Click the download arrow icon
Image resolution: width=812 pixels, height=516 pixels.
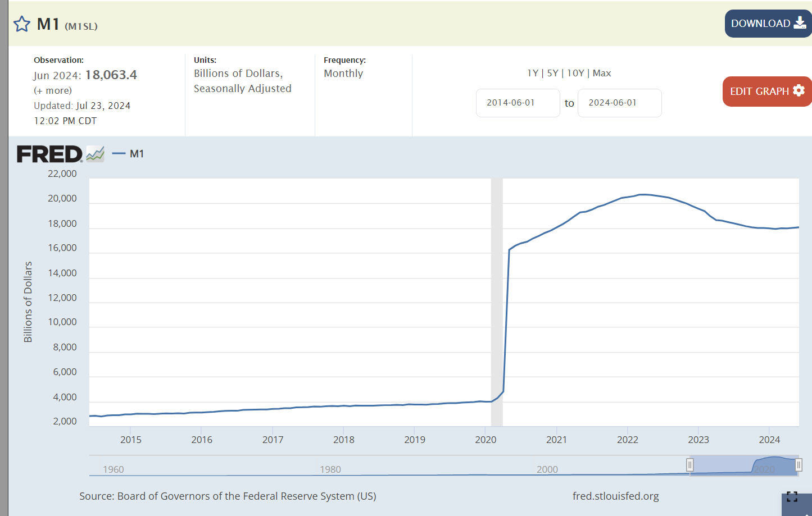pos(800,23)
